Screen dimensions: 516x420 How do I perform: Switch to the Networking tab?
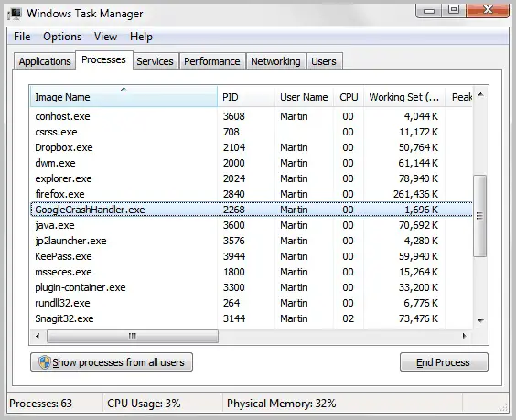point(275,61)
